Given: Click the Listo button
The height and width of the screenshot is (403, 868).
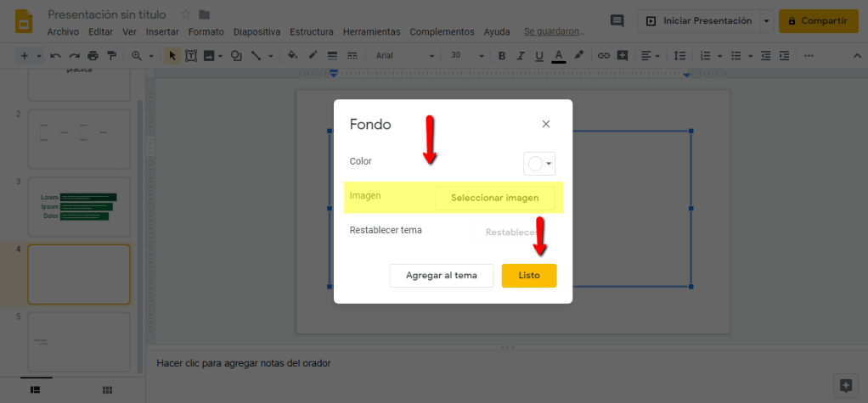Looking at the screenshot, I should tap(528, 276).
